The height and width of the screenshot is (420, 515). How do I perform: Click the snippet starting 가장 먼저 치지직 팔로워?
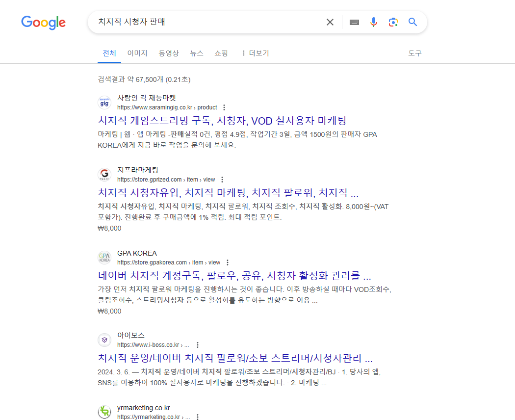244,294
